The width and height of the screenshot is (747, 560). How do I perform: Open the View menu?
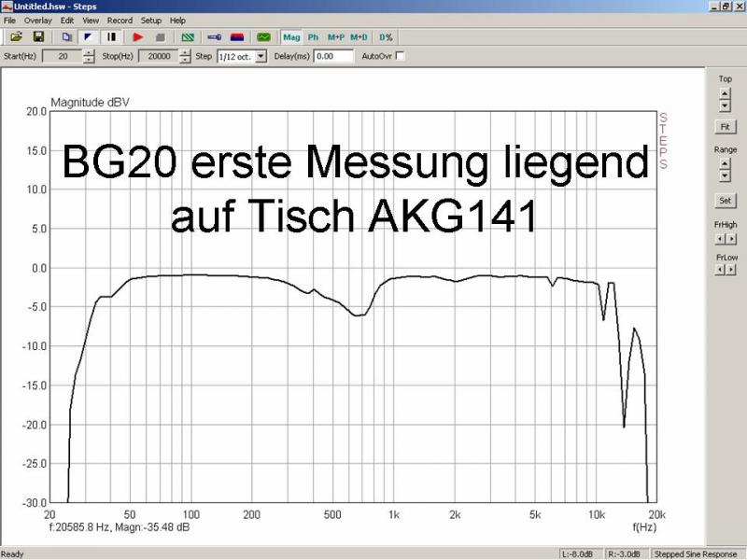91,21
